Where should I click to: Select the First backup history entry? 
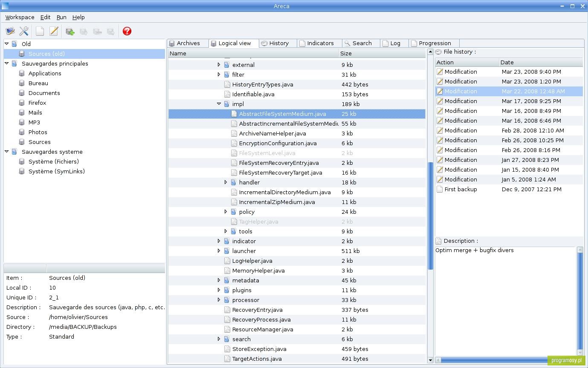pyautogui.click(x=509, y=189)
